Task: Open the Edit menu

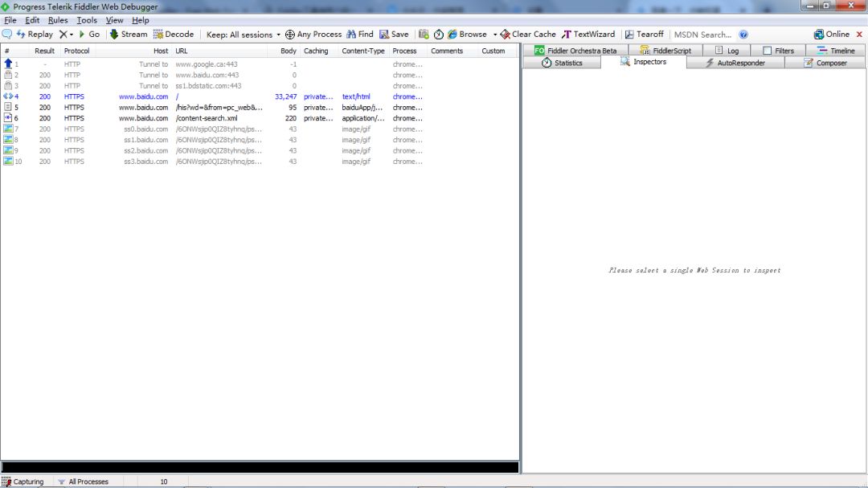Action: tap(32, 20)
